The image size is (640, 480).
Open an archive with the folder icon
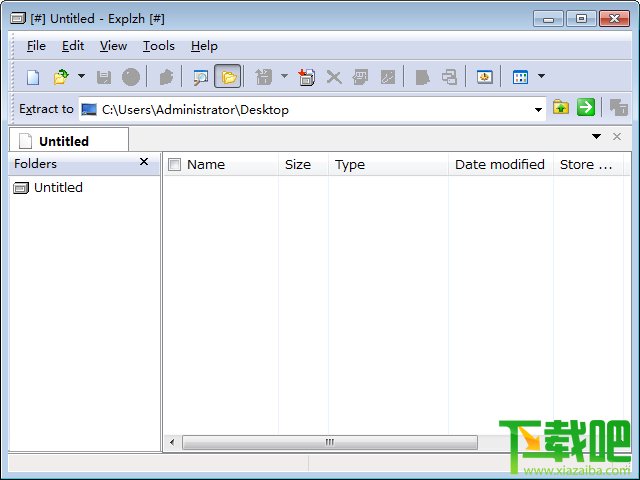point(61,77)
